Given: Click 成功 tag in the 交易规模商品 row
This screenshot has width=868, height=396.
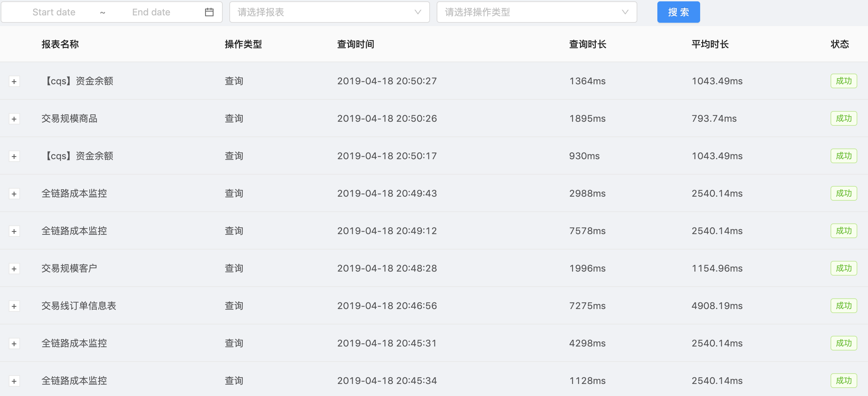Looking at the screenshot, I should (843, 118).
